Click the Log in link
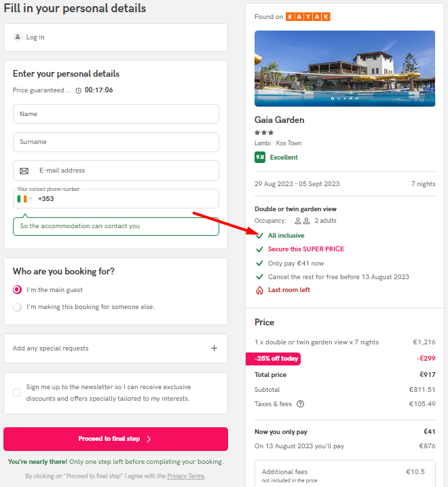Viewport: 448px width, 487px height. [x=35, y=37]
